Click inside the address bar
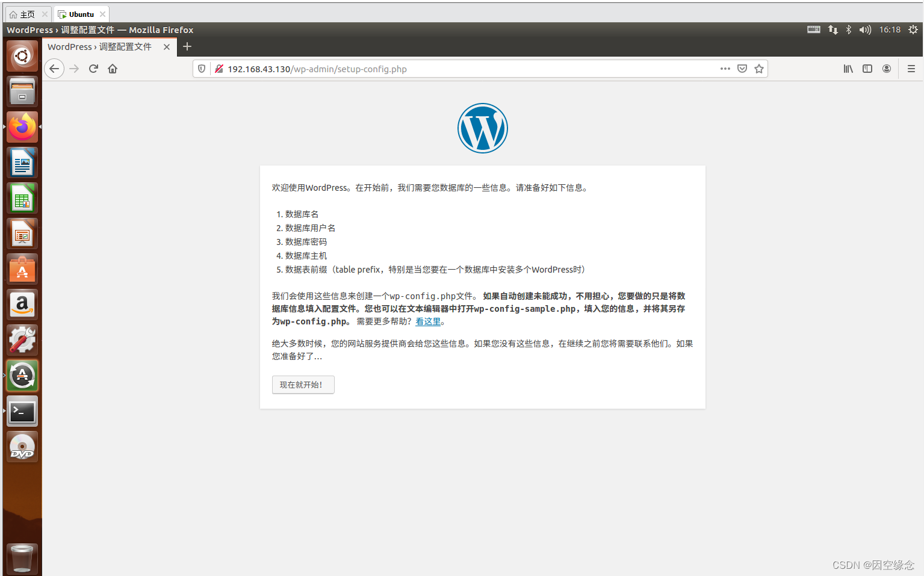Image resolution: width=924 pixels, height=576 pixels. [x=421, y=69]
